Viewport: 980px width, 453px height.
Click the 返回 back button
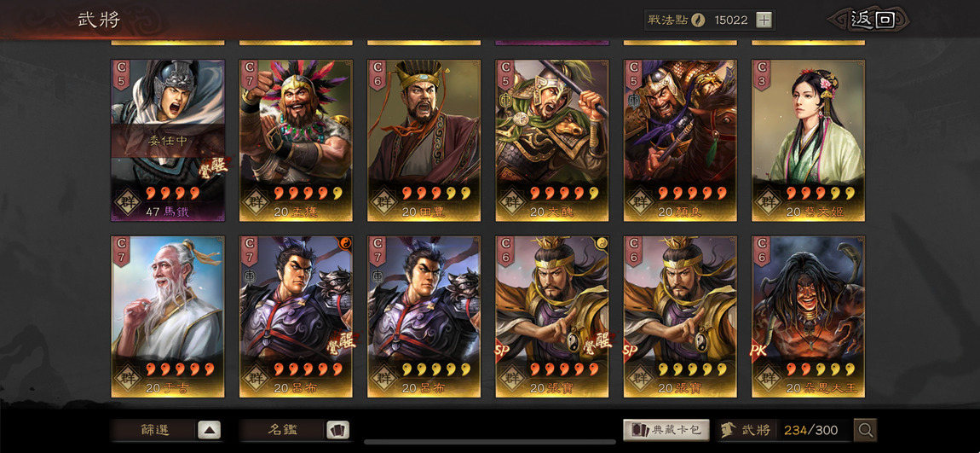click(872, 20)
